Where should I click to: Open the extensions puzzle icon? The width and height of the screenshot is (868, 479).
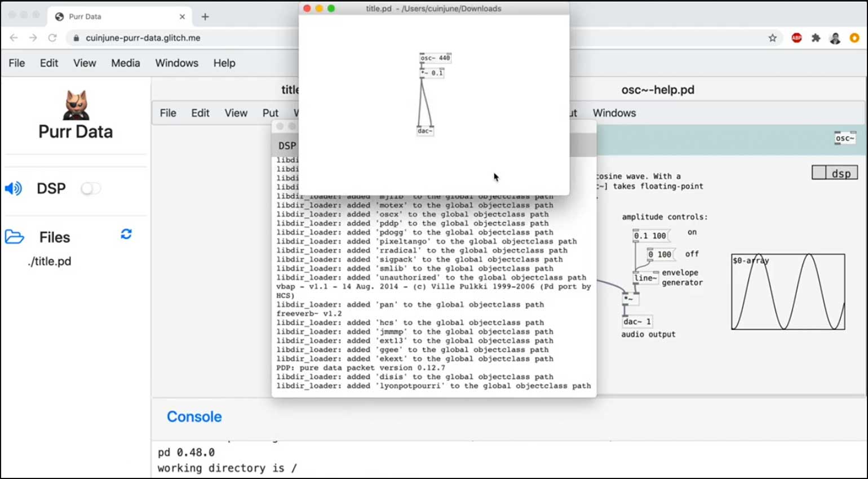click(x=816, y=38)
